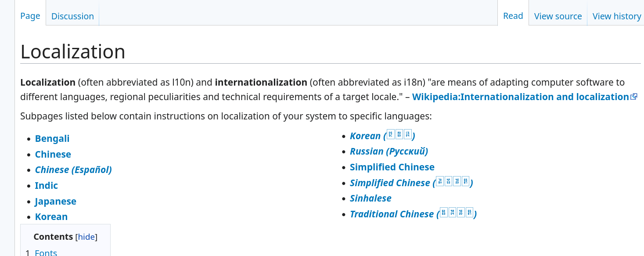The height and width of the screenshot is (256, 644).
Task: Open the plain Korean subpage link
Action: coord(51,217)
